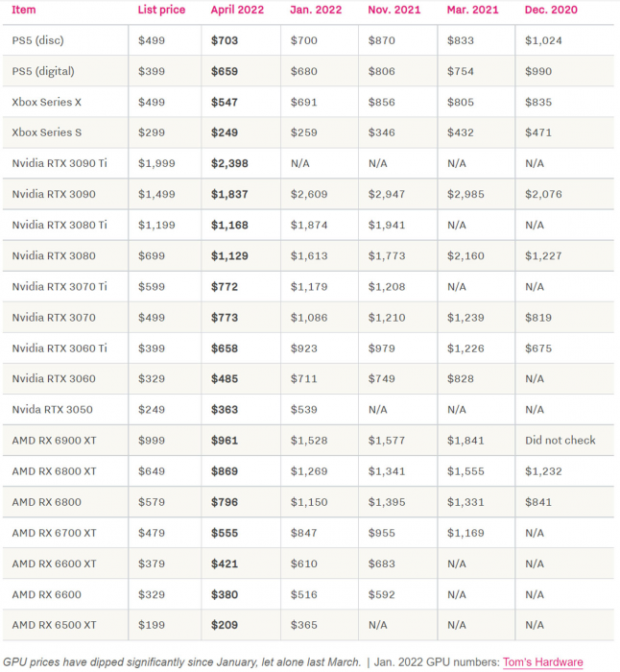Click the GPU prices caption text
620x672 pixels.
181,661
